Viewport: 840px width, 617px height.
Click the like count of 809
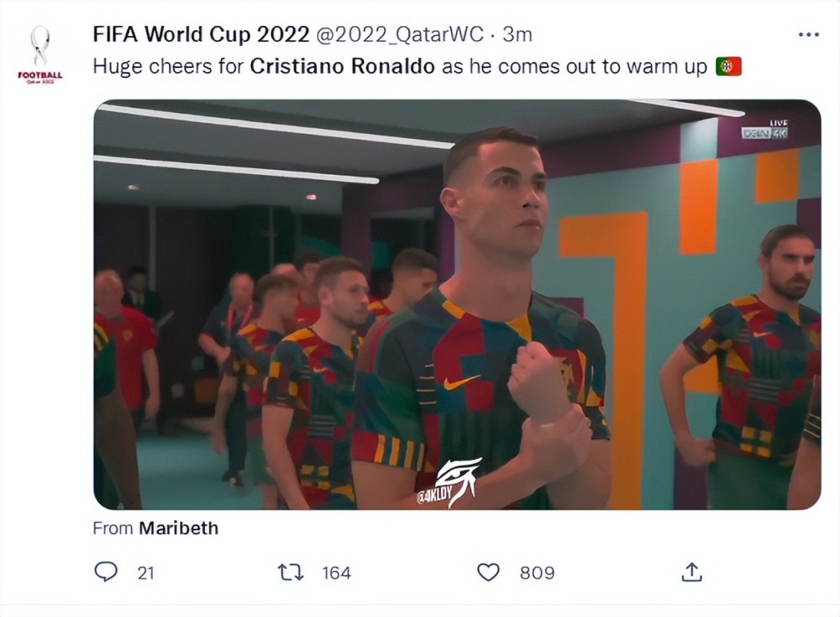[x=537, y=573]
